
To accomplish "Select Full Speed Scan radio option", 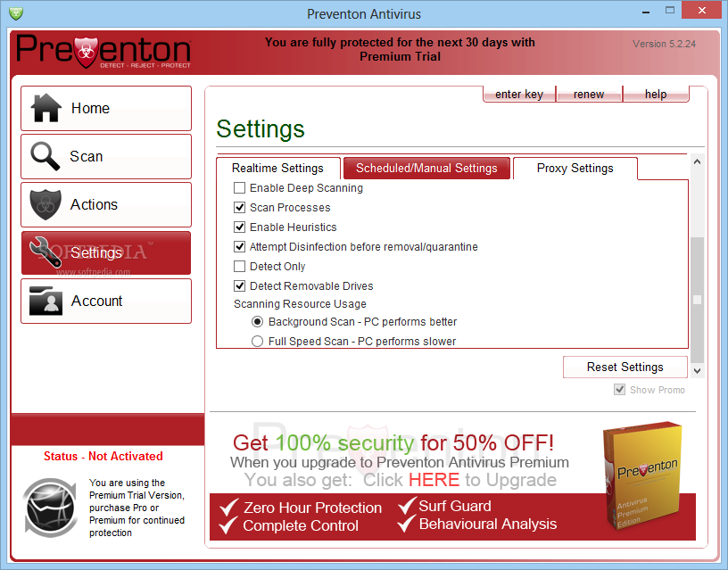I will tap(257, 341).
